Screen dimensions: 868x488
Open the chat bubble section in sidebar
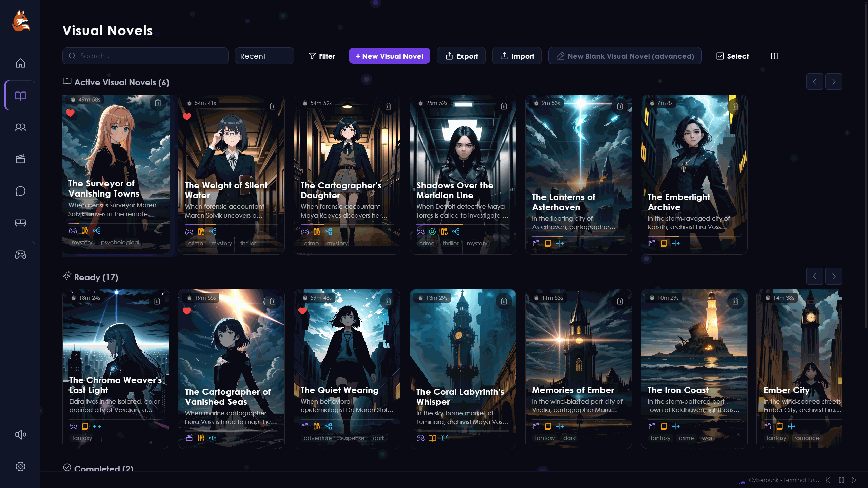20,191
